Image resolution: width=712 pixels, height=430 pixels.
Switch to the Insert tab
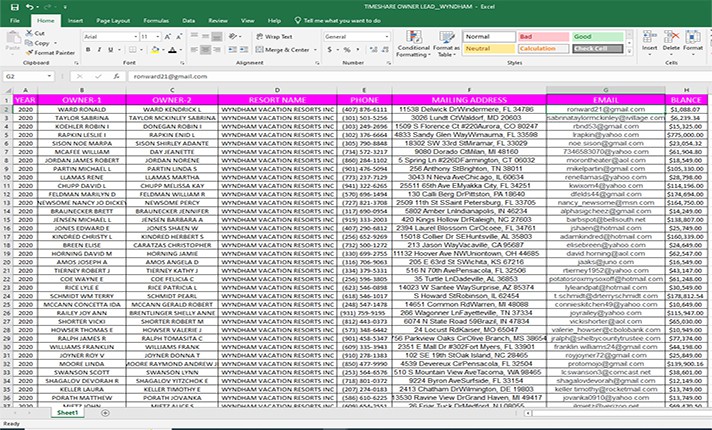75,20
